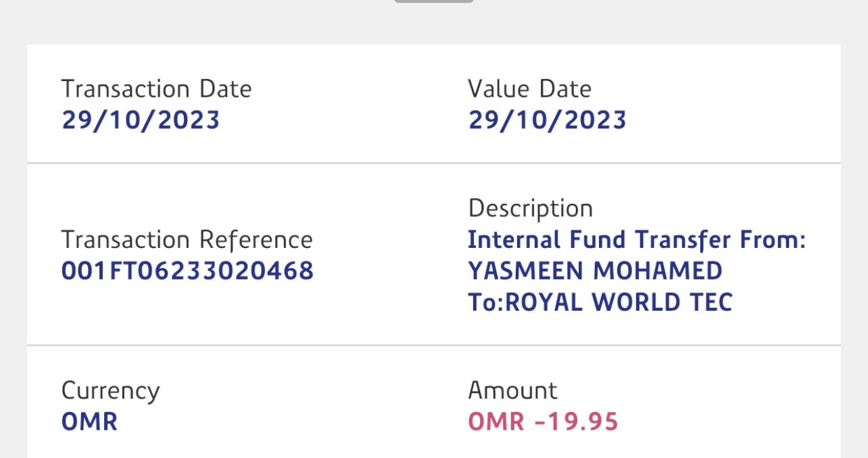Select the red amount OMR -19.95
The width and height of the screenshot is (868, 458).
coord(543,422)
